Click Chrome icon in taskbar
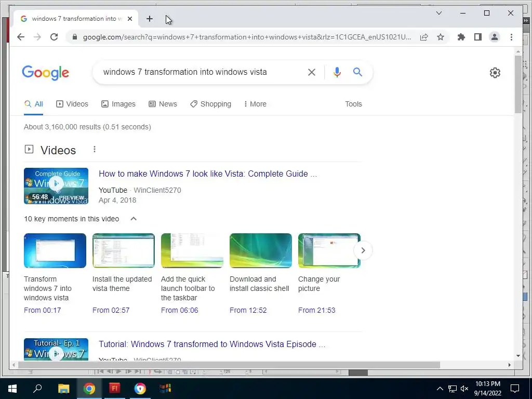The height and width of the screenshot is (399, 532). click(x=89, y=389)
